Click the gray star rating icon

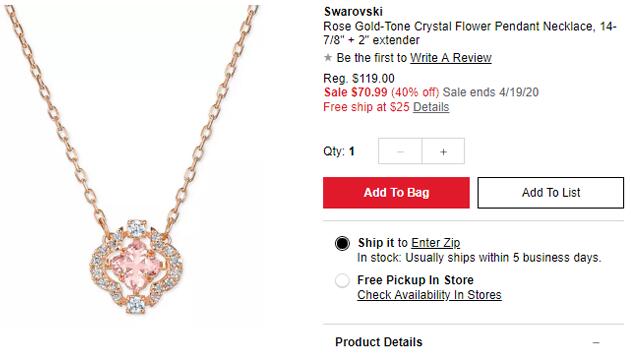point(328,58)
